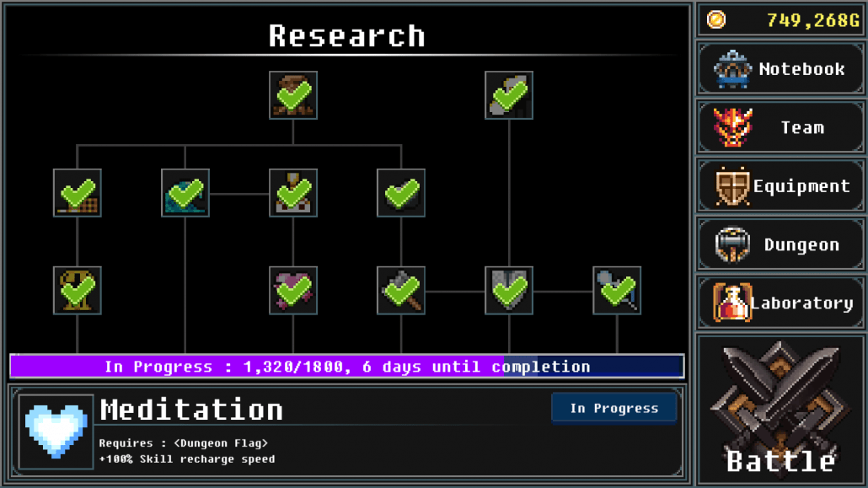Select the mace research node at far right

coord(617,290)
